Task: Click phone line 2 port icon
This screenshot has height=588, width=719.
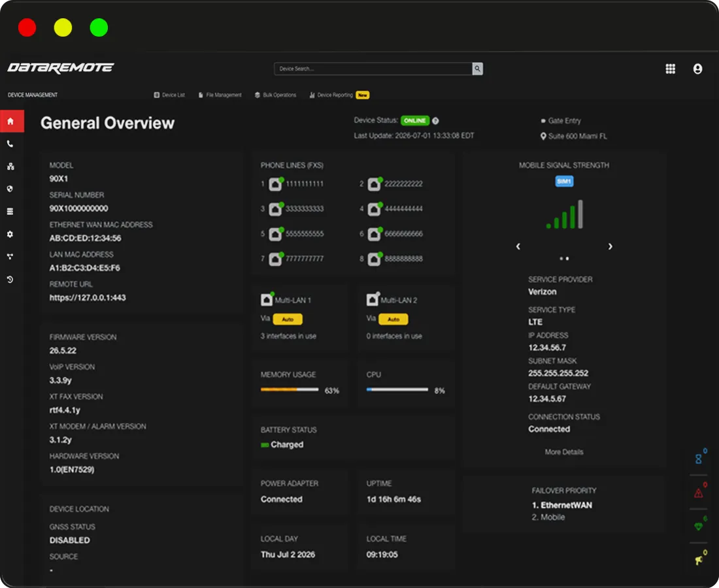Action: click(x=375, y=184)
